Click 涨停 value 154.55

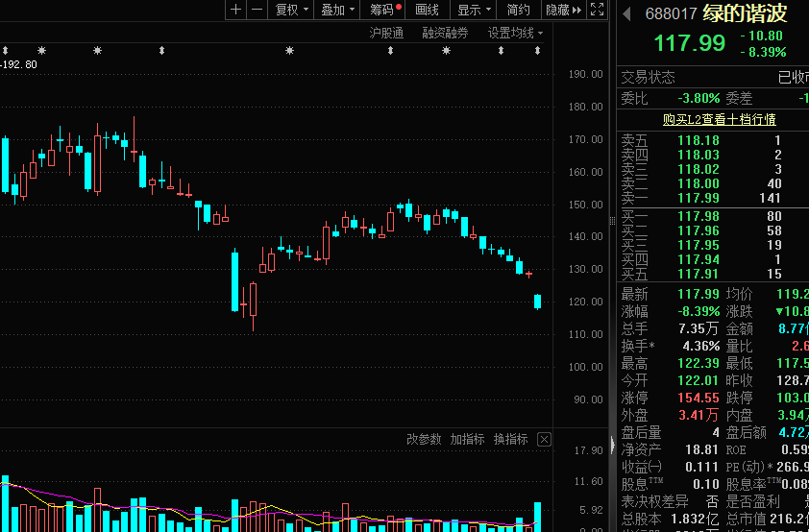699,398
